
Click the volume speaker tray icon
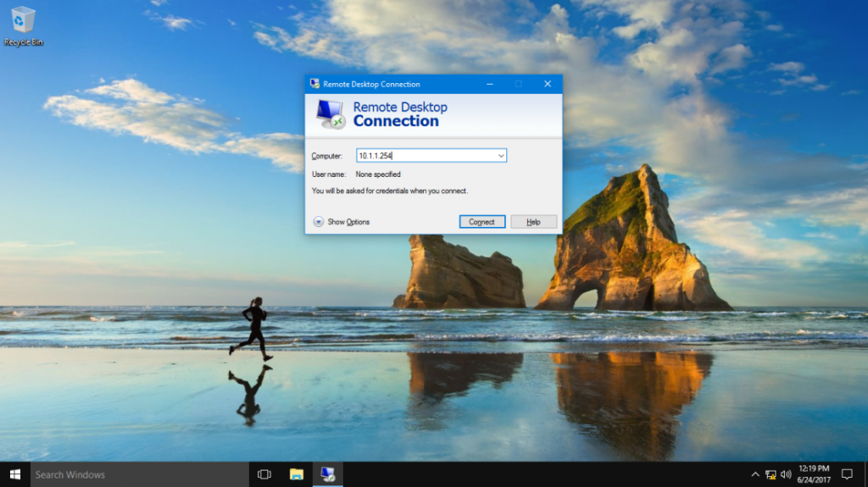786,474
